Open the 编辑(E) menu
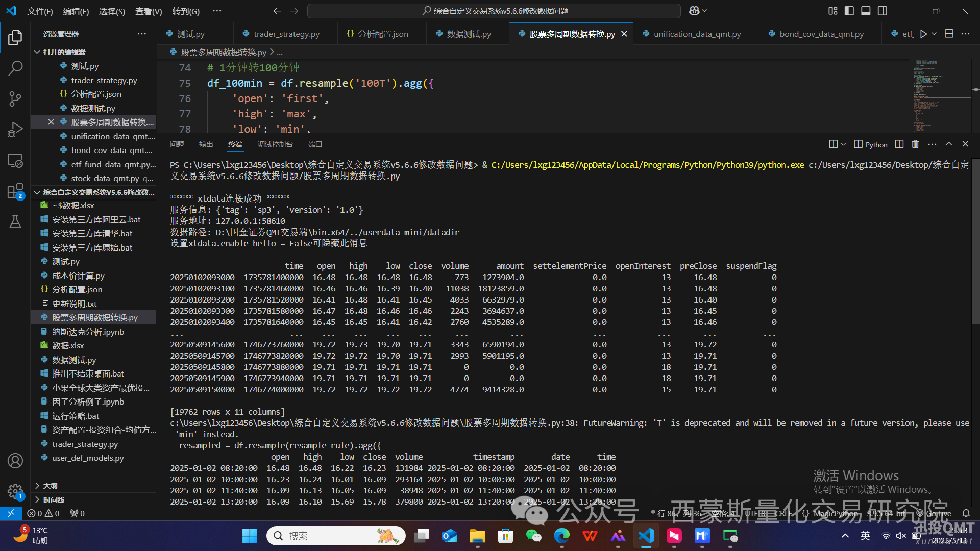The height and width of the screenshot is (551, 980). point(76,11)
